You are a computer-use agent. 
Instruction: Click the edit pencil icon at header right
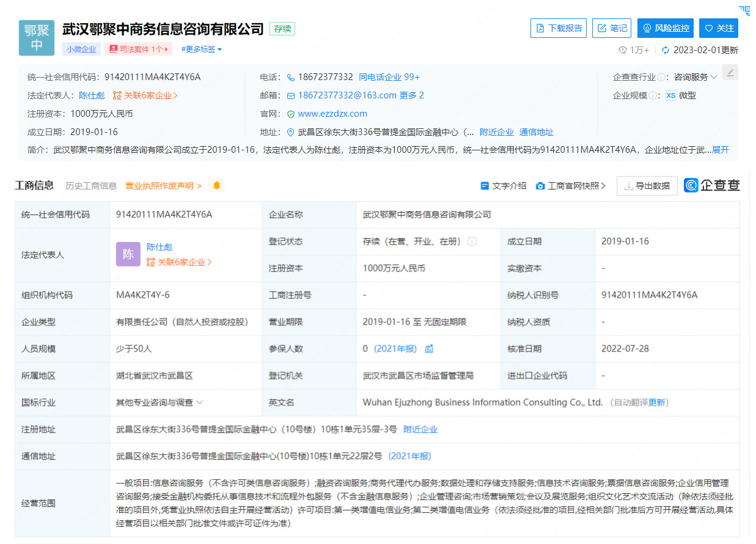coord(730,72)
